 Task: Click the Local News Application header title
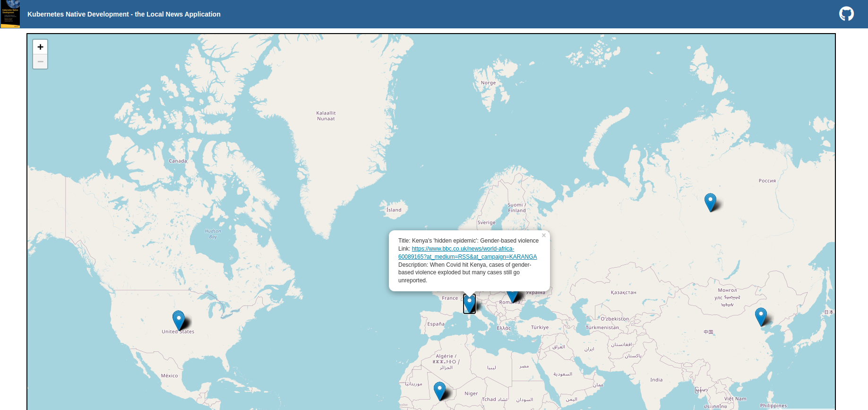click(x=124, y=14)
